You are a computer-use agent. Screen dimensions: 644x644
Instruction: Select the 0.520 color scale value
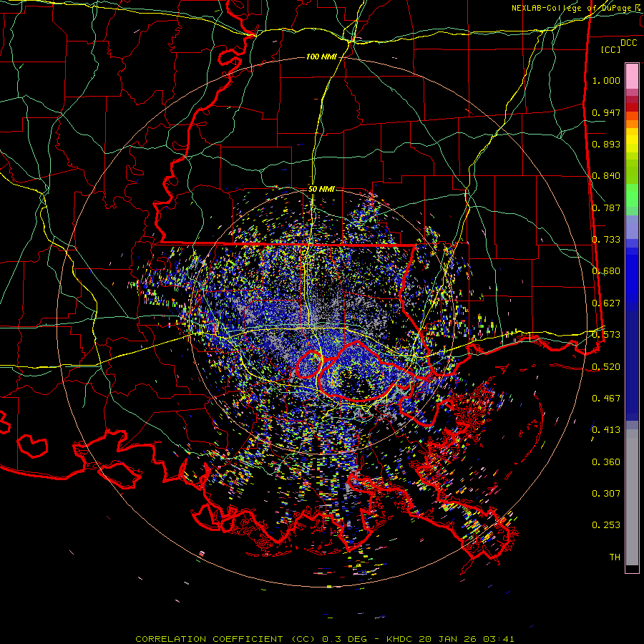606,367
